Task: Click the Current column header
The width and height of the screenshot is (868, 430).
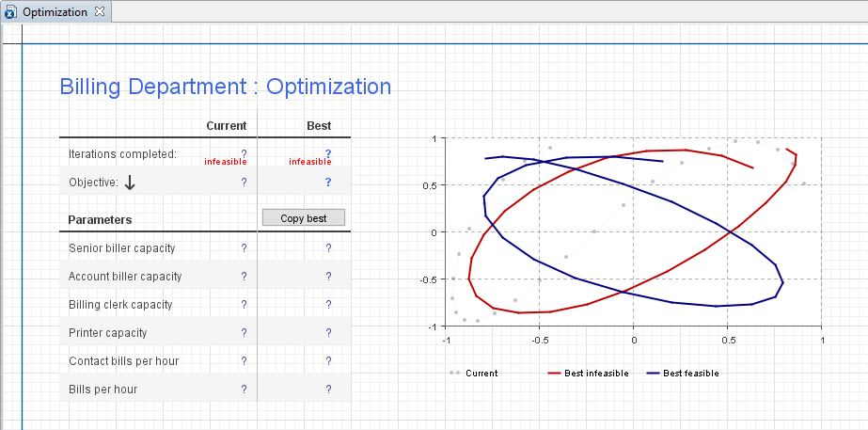Action: (x=227, y=126)
